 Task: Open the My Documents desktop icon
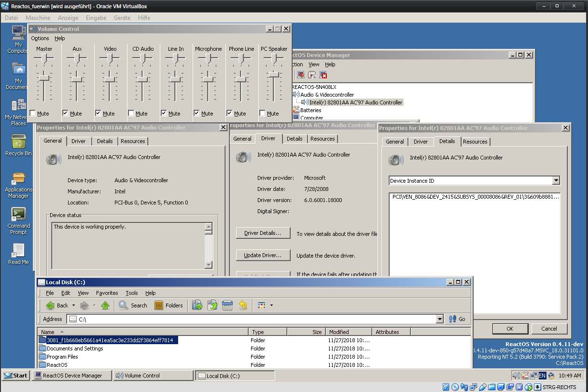(x=18, y=76)
